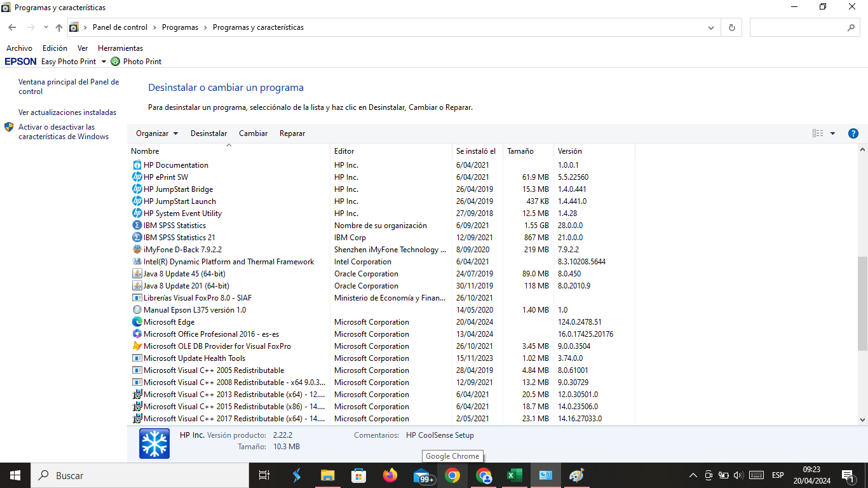Click the Epson Photo Print icon
The image size is (868, 488).
pos(115,62)
